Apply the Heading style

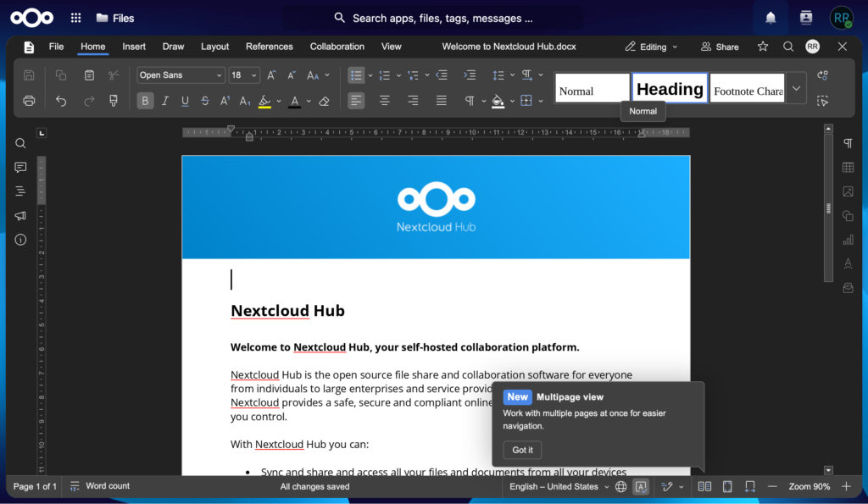point(670,89)
